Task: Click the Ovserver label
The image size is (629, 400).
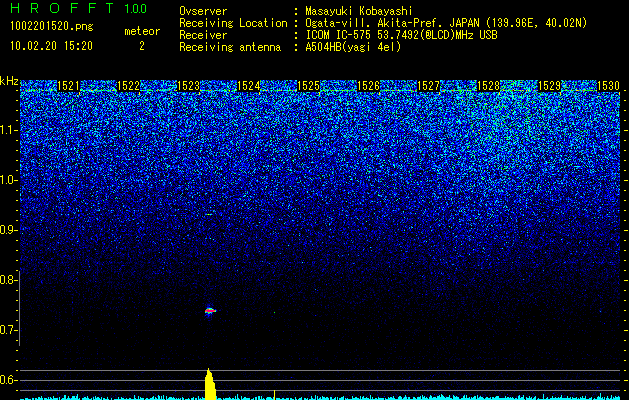Action: click(203, 11)
